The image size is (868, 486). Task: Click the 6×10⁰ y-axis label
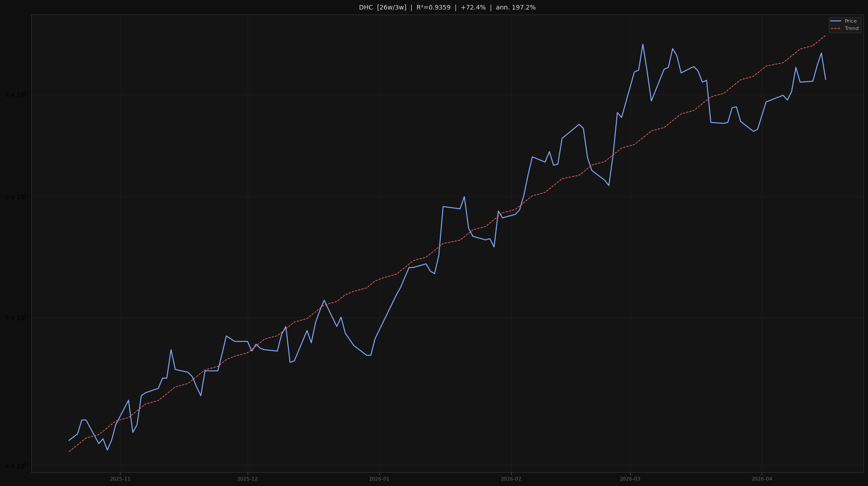pos(15,196)
